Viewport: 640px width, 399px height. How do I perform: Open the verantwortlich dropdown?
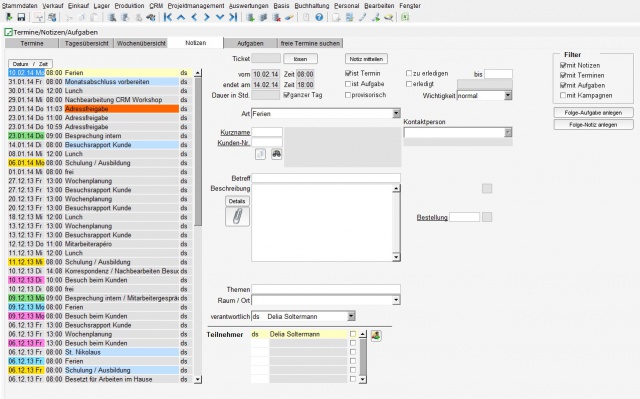tap(351, 316)
